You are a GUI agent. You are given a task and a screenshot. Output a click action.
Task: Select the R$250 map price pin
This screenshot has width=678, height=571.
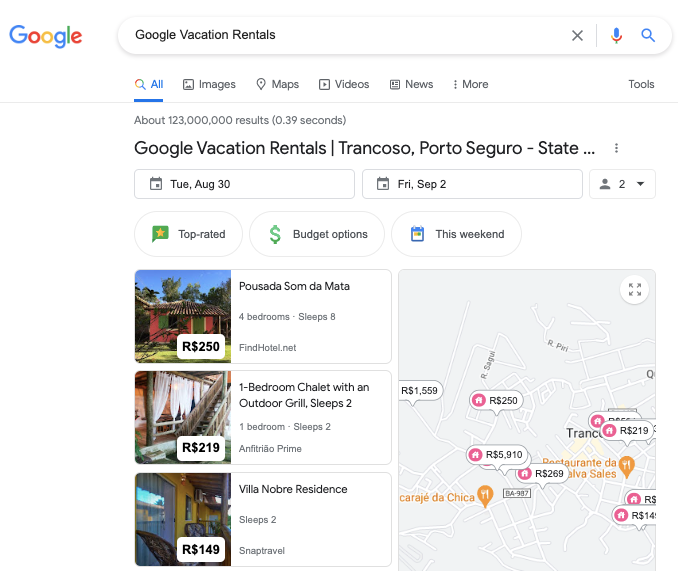[496, 401]
